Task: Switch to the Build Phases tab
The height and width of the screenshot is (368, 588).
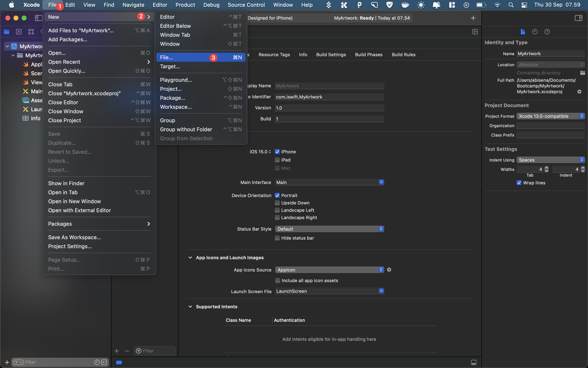Action: (x=369, y=55)
